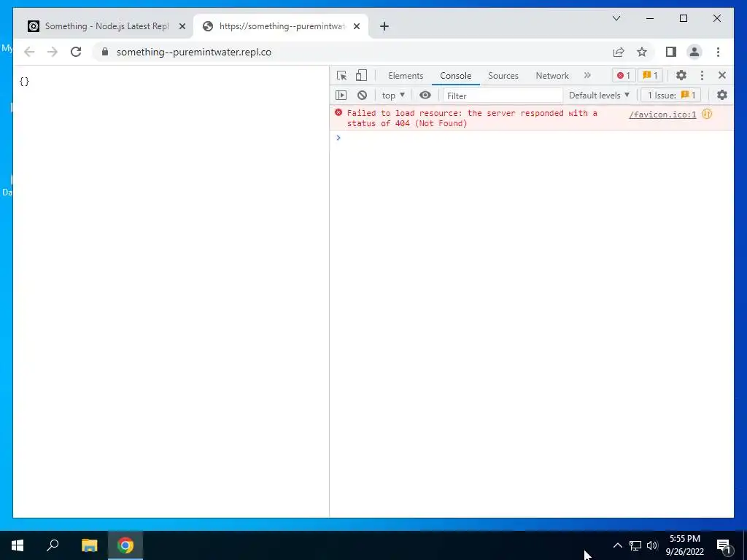Close the DevTools panel
The width and height of the screenshot is (747, 560).
[x=722, y=75]
